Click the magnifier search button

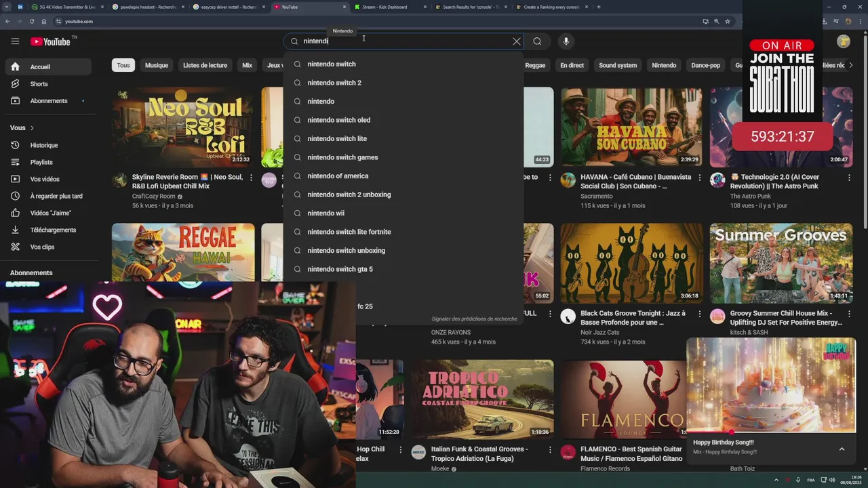[537, 41]
